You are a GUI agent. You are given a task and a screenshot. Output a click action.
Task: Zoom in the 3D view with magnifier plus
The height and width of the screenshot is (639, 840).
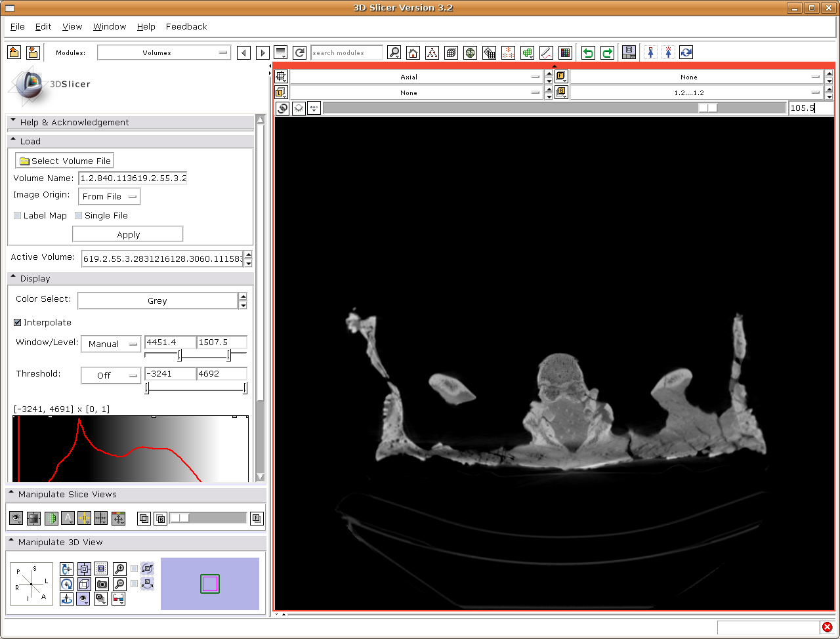[x=119, y=569]
